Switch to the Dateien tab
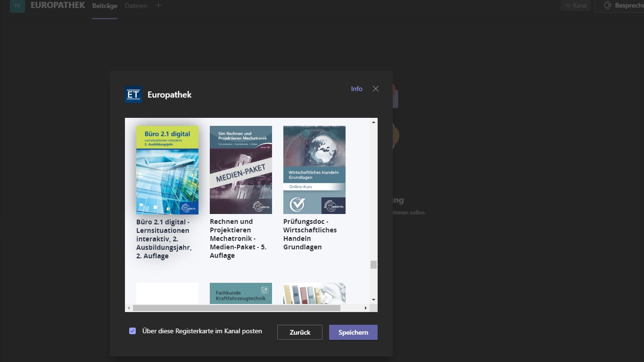 [x=136, y=6]
